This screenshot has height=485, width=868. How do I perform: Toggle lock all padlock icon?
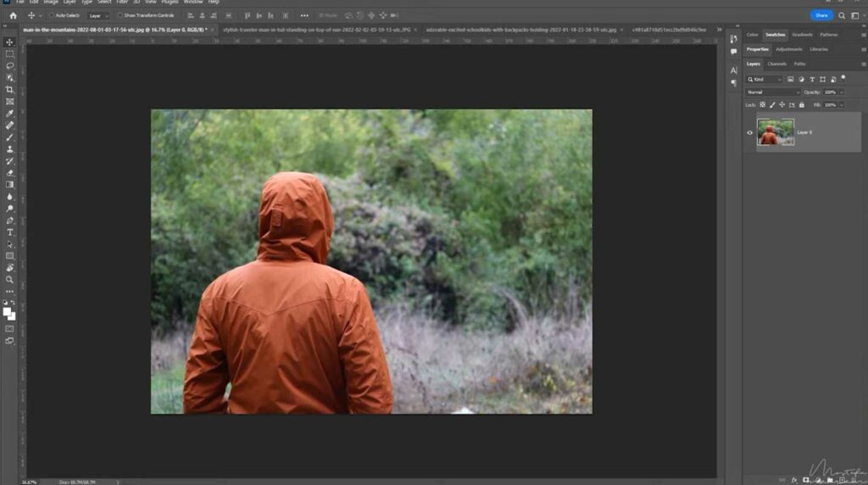(802, 104)
